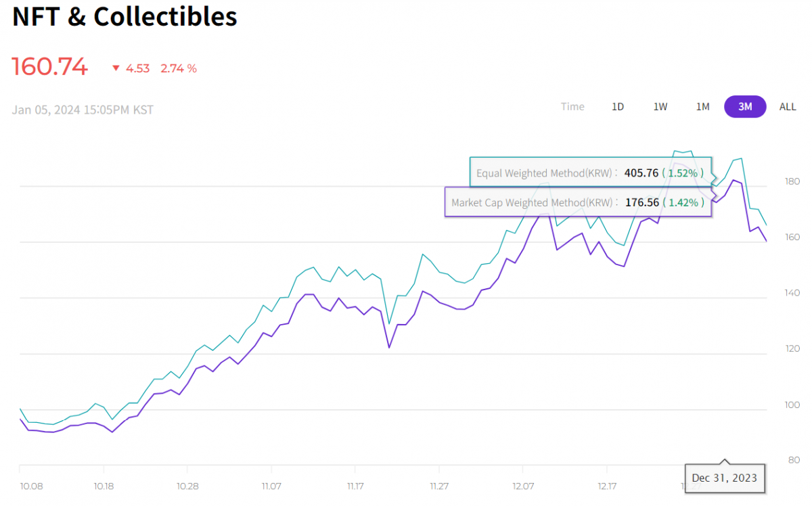The width and height of the screenshot is (812, 506).
Task: Click the active 3M range button
Action: click(x=745, y=107)
